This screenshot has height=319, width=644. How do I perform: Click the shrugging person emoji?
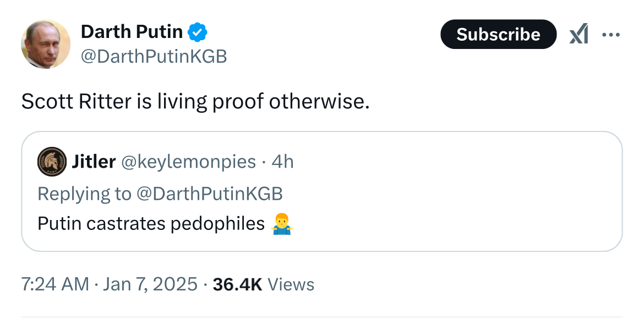coord(282,224)
